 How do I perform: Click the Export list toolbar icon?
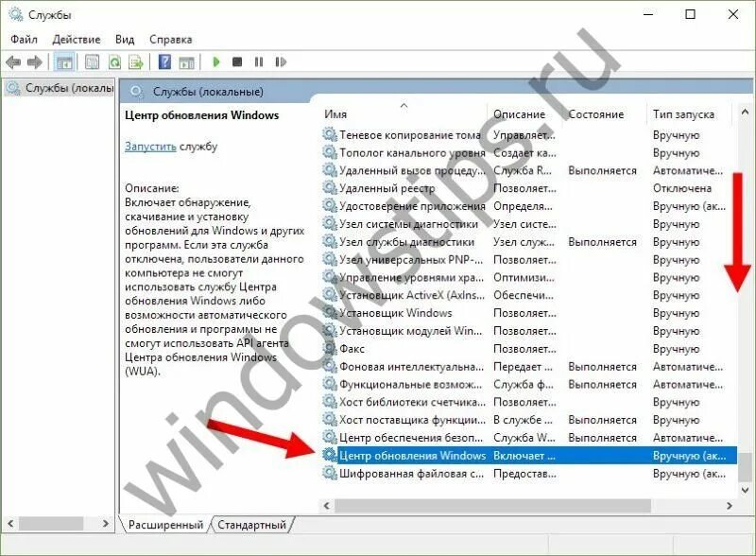click(136, 62)
